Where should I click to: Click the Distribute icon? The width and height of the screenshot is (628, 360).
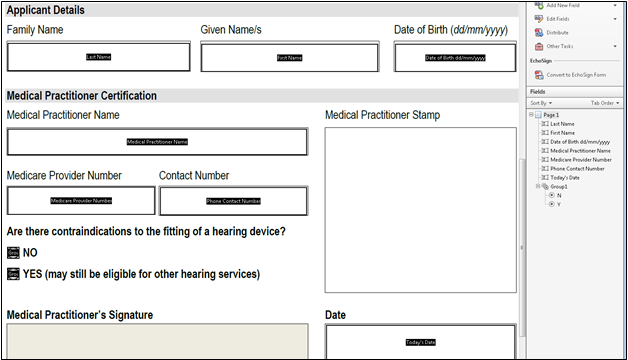539,32
